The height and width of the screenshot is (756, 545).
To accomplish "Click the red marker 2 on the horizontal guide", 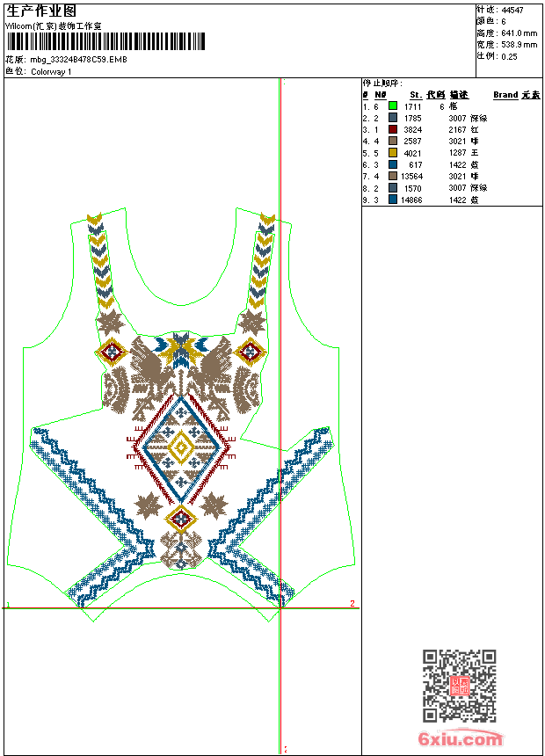I will click(352, 603).
